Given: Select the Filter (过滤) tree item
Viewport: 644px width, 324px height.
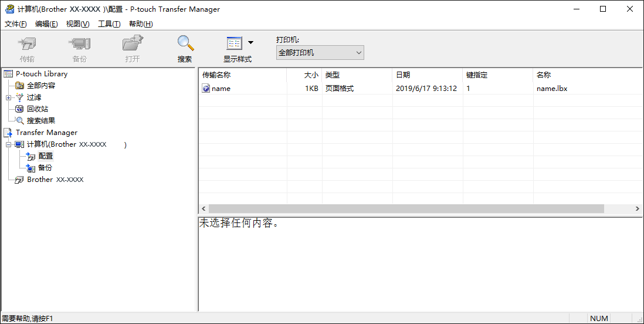Looking at the screenshot, I should [x=34, y=97].
